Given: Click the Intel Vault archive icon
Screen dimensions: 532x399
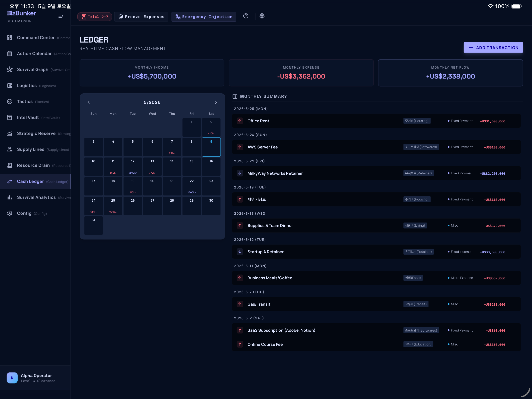Looking at the screenshot, I should click(10, 117).
